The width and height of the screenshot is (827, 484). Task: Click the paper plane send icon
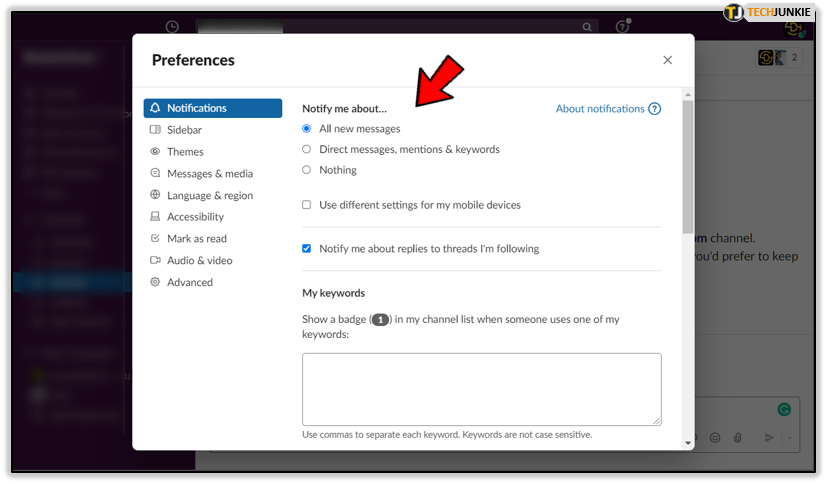point(769,438)
